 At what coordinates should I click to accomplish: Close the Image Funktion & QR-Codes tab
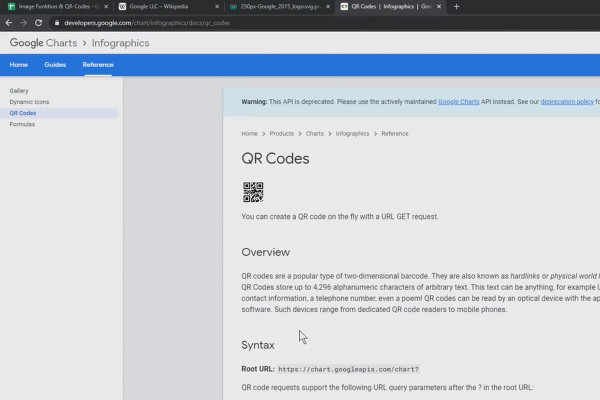106,7
